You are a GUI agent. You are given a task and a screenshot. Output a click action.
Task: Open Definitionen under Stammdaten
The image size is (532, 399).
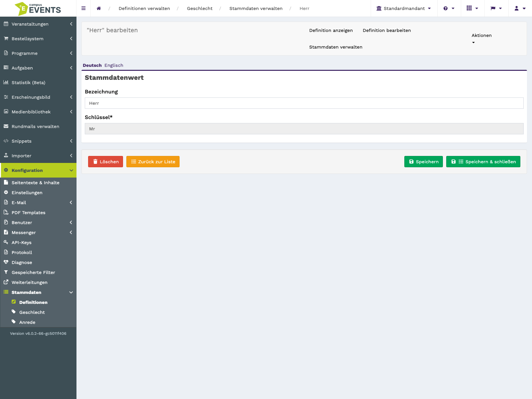point(38,302)
